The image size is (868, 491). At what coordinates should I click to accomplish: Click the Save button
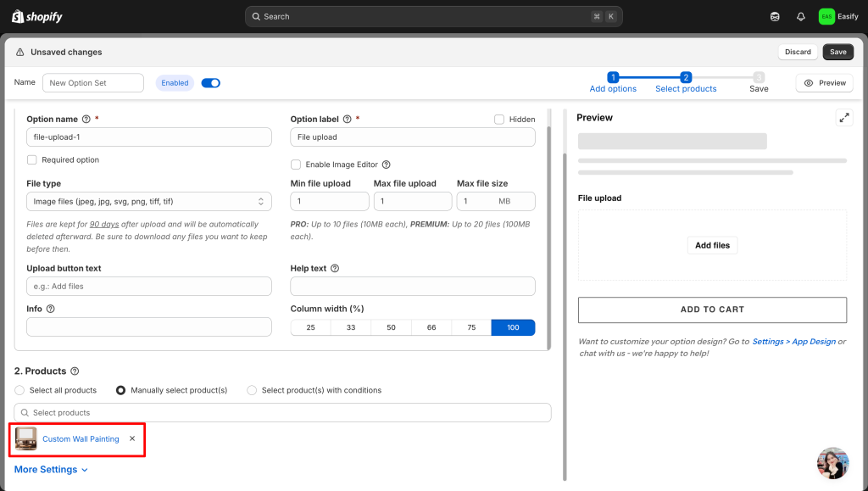pos(837,52)
